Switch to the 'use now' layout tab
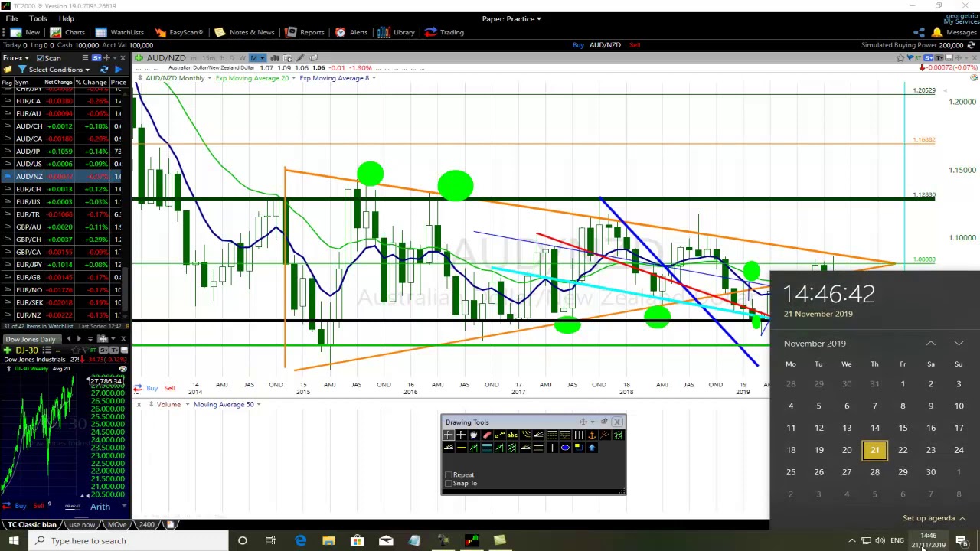Viewport: 980px width, 551px height. 82,524
